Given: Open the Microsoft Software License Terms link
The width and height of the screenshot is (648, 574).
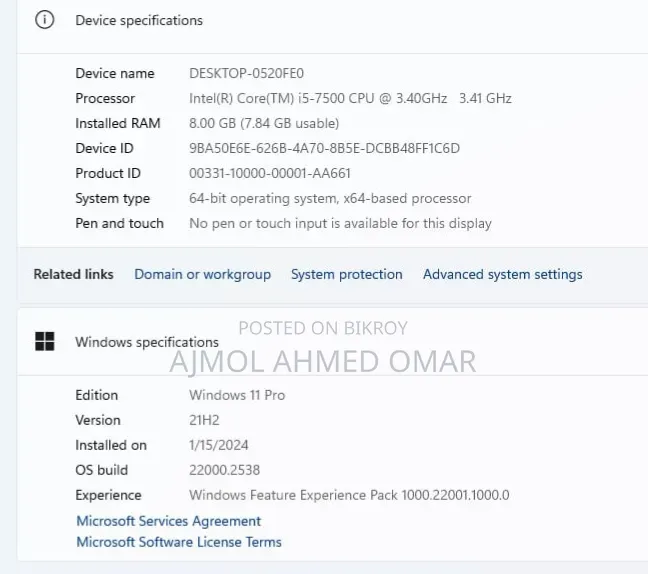Looking at the screenshot, I should (x=179, y=542).
